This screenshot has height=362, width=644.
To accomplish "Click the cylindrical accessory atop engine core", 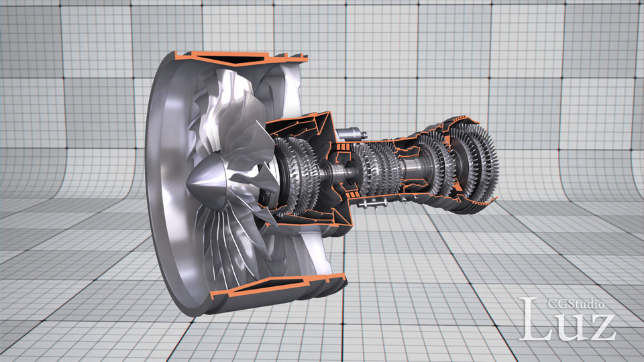I will point(351,134).
